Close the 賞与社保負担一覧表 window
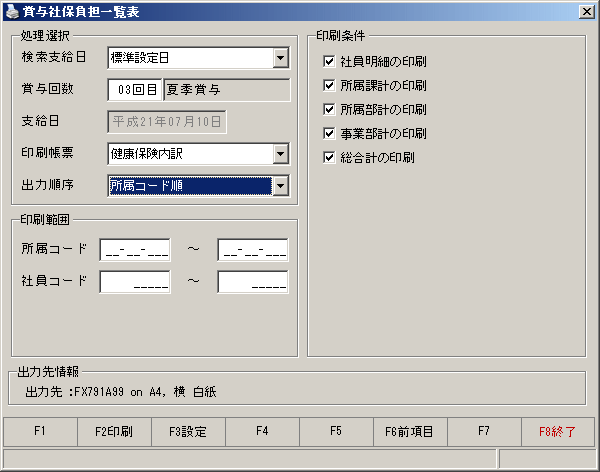The image size is (600, 472). (x=587, y=12)
